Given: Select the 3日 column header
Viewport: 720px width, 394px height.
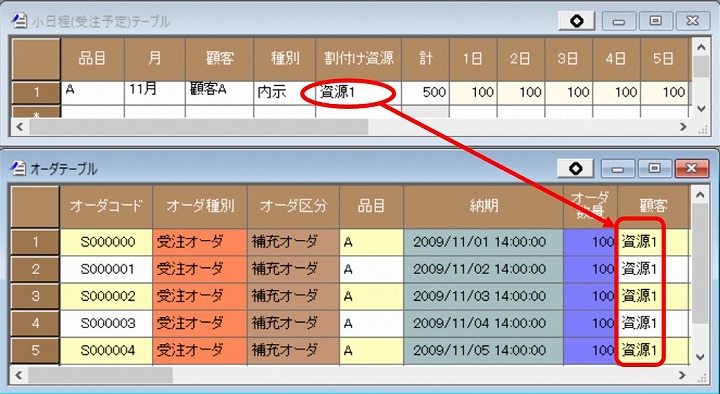Looking at the screenshot, I should click(569, 59).
